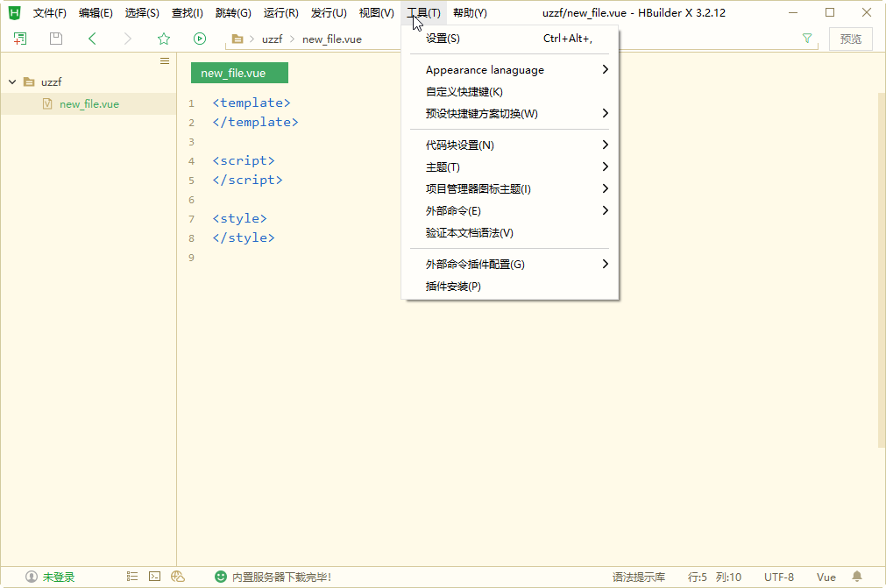Click line number 9 in the gutter

pos(191,258)
